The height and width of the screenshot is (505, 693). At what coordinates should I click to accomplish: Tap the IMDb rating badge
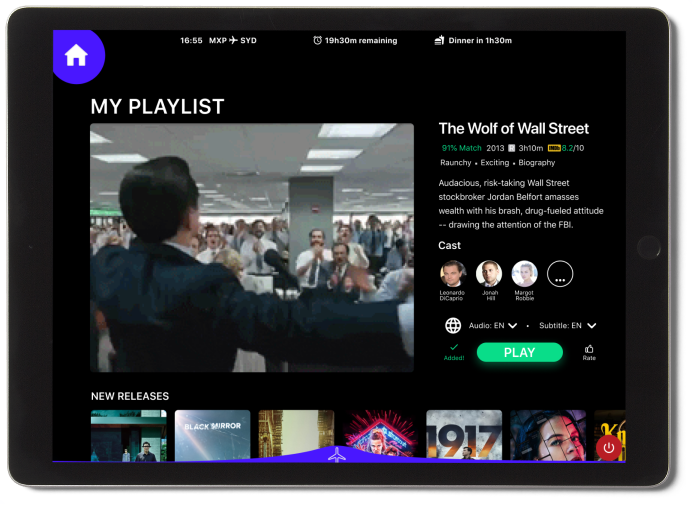pos(554,148)
